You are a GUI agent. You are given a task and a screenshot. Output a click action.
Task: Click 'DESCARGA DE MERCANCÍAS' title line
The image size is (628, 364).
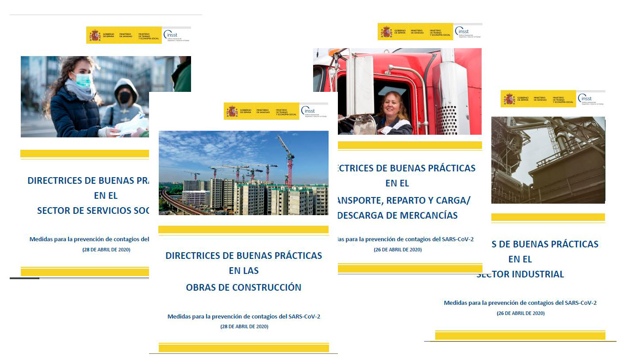click(398, 216)
